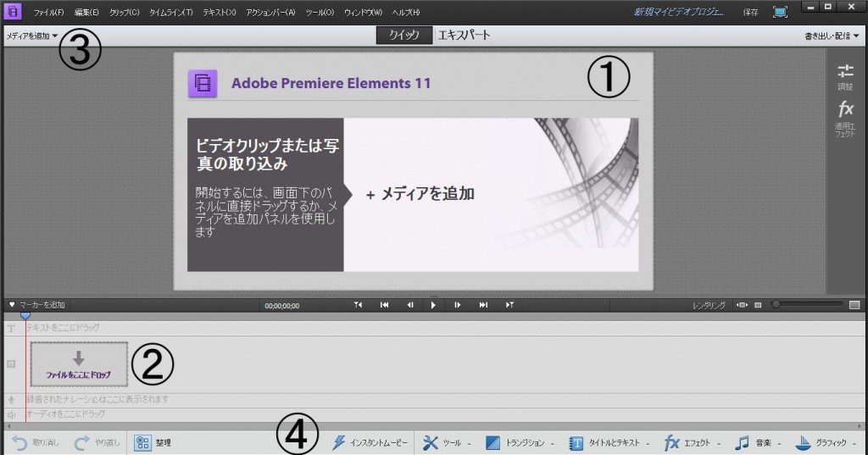This screenshot has height=455, width=868.
Task: Click the 取り消し undo button
Action: point(36,443)
